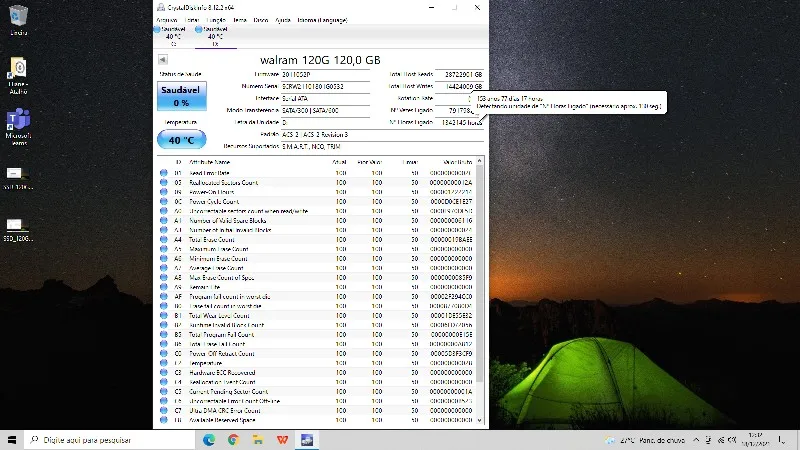Open the Home - Atalho desktop shortcut

click(18, 76)
